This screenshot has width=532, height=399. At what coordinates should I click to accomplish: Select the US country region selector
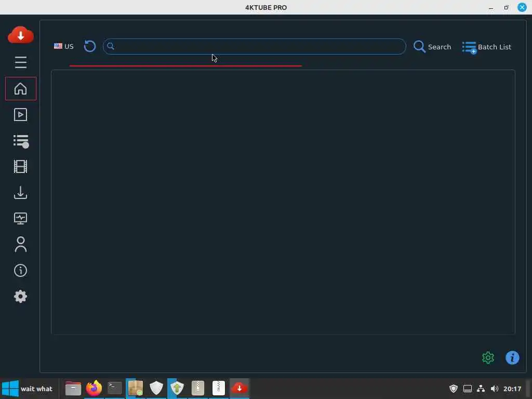point(64,46)
